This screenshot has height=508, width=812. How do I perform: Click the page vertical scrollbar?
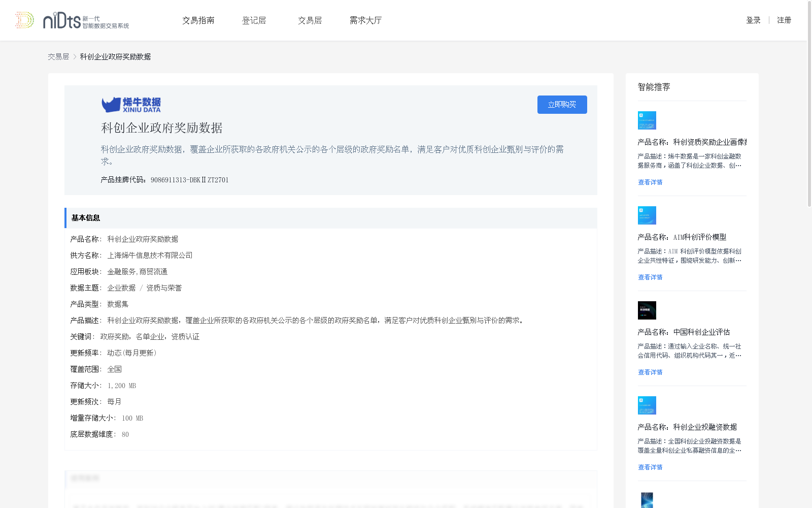point(809,104)
